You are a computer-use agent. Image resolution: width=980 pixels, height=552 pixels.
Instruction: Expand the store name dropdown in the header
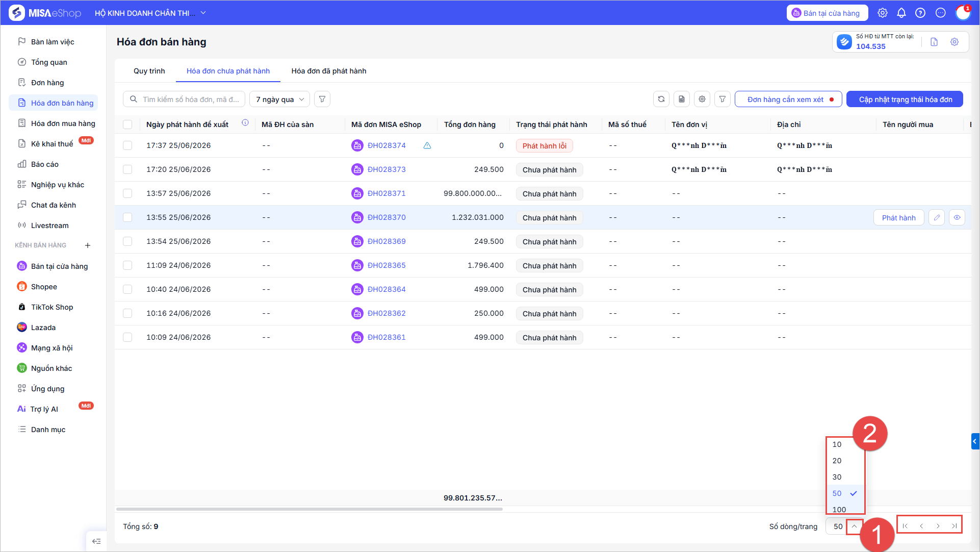point(203,13)
